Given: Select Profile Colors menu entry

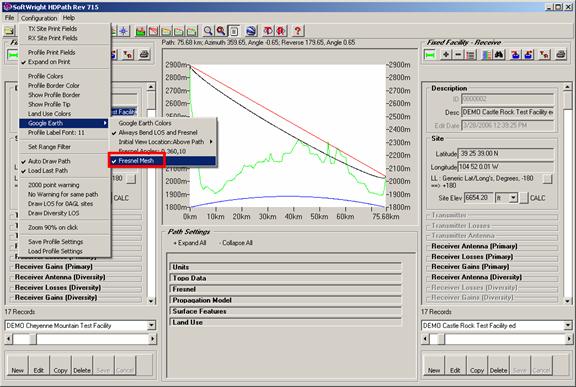Looking at the screenshot, I should 65,76.
